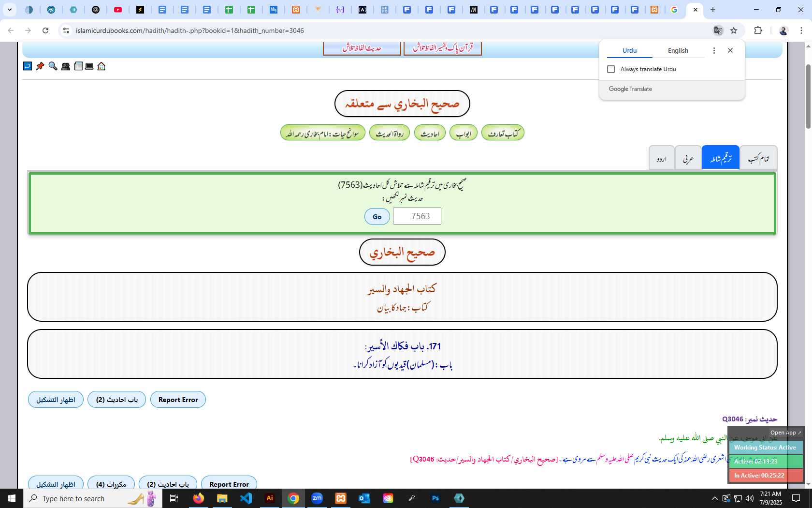Close the Google Translate popup
This screenshot has width=812, height=508.
click(x=730, y=50)
